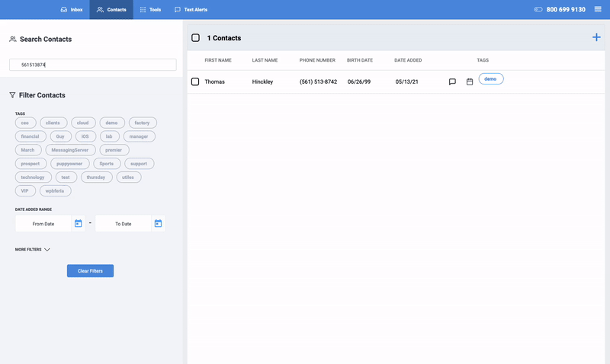610x364 pixels.
Task: Filter by the MessagingServer tag
Action: click(70, 150)
